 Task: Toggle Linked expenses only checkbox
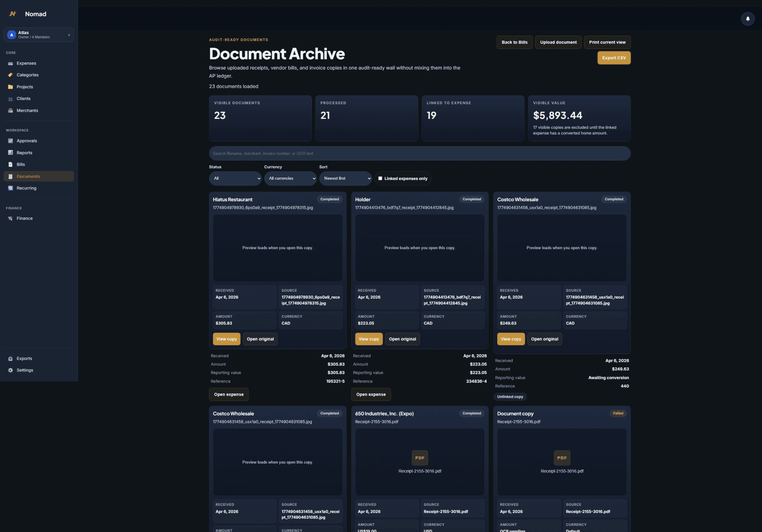pyautogui.click(x=380, y=178)
